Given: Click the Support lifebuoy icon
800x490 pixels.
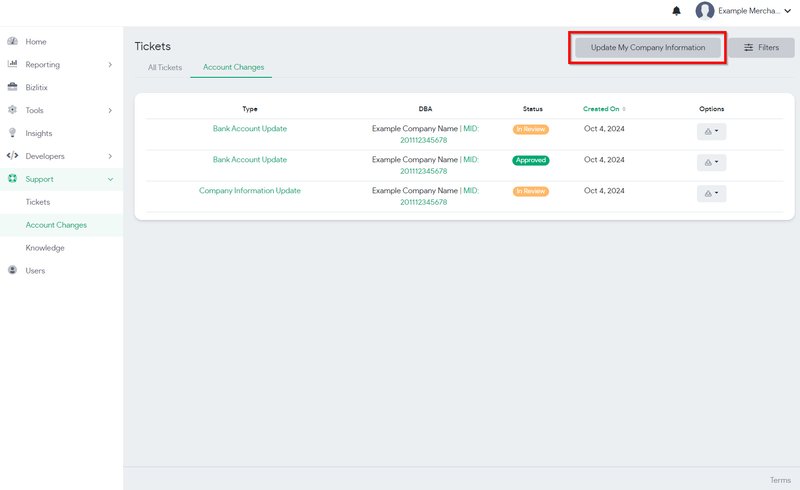Looking at the screenshot, I should click(x=13, y=179).
